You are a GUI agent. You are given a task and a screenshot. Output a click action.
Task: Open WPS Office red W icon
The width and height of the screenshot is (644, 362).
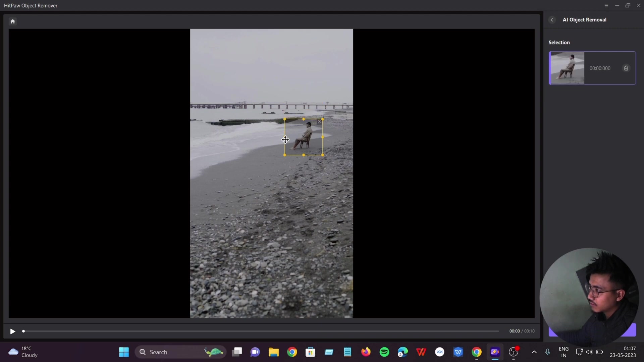[x=421, y=352]
